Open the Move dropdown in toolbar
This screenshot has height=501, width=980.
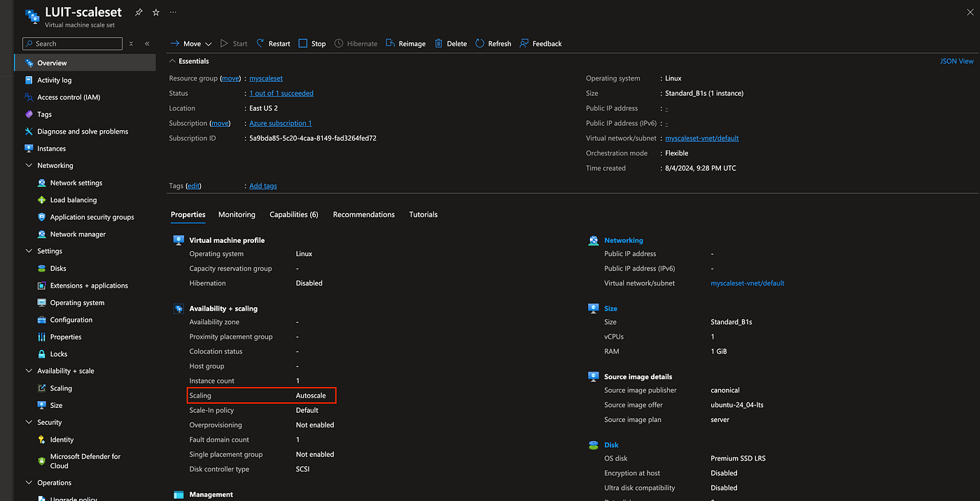coord(191,43)
